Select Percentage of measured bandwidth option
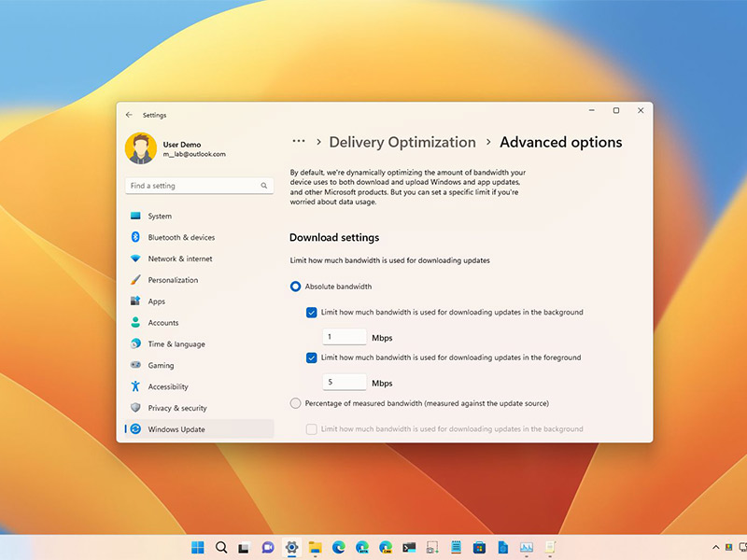This screenshot has width=747, height=560. point(295,403)
